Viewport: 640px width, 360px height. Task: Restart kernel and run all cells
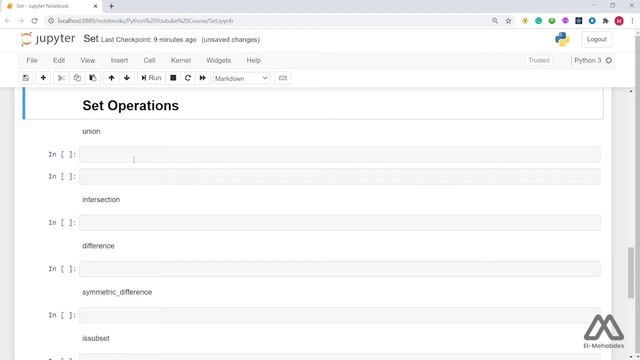(x=202, y=78)
